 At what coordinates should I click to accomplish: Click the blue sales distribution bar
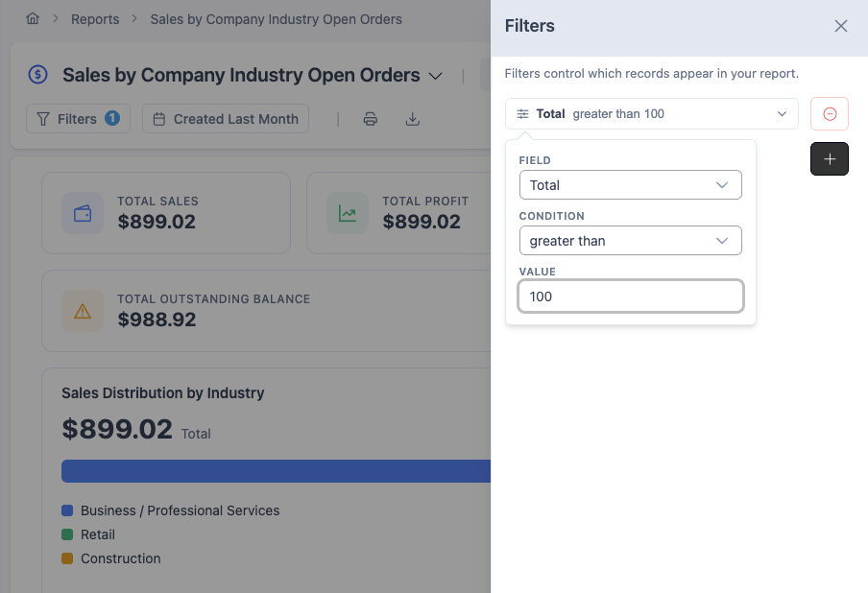tap(276, 471)
